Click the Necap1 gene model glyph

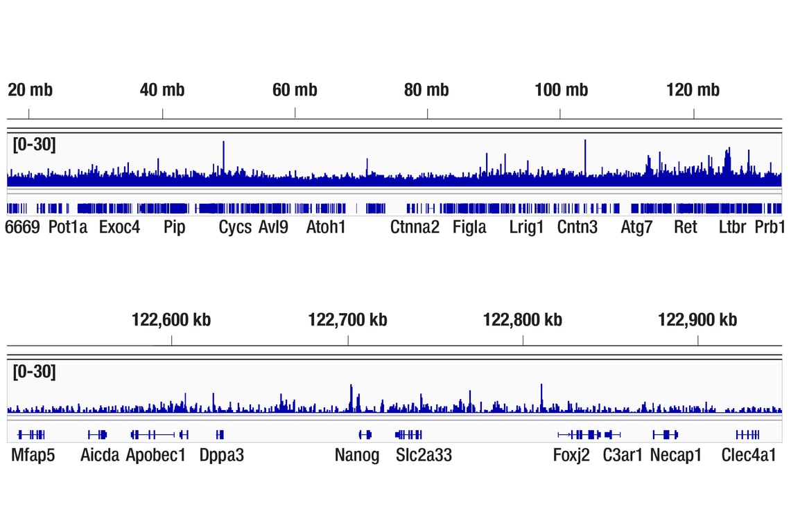click(666, 434)
